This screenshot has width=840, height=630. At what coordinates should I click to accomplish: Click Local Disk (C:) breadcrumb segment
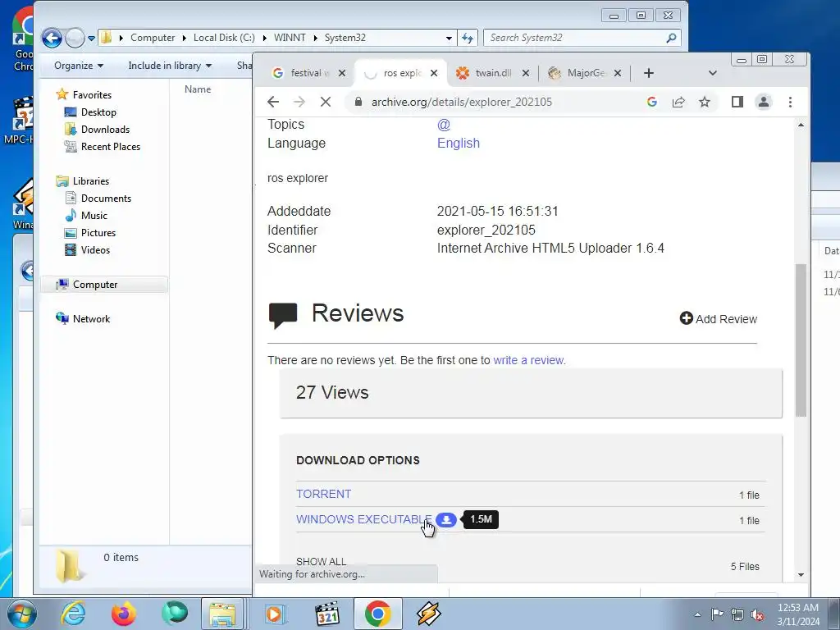pyautogui.click(x=224, y=38)
